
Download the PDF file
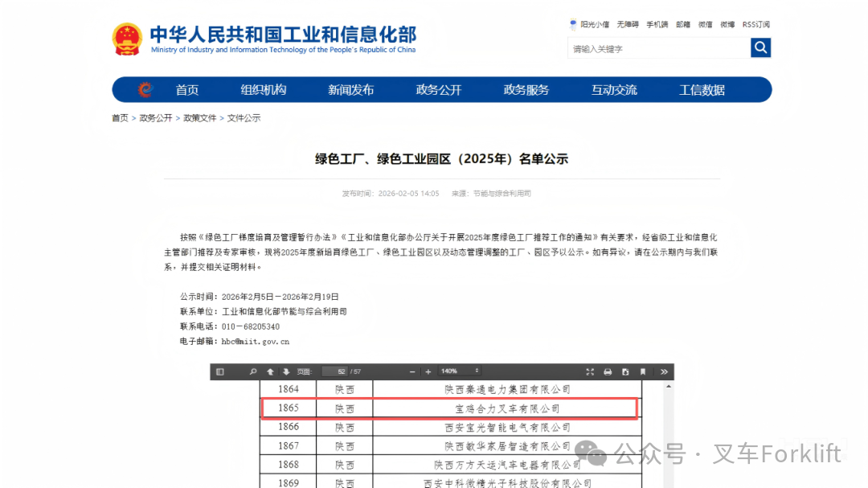625,371
